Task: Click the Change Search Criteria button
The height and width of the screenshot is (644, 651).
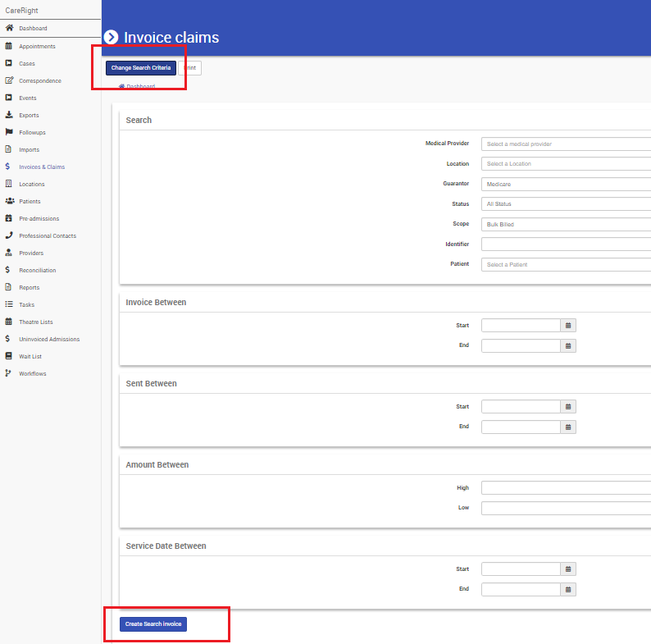Action: tap(141, 68)
